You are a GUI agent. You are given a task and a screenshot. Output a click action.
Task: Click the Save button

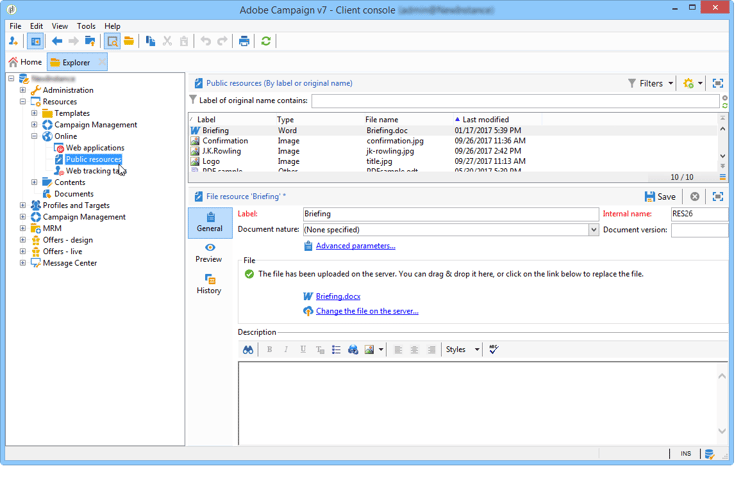(x=660, y=197)
